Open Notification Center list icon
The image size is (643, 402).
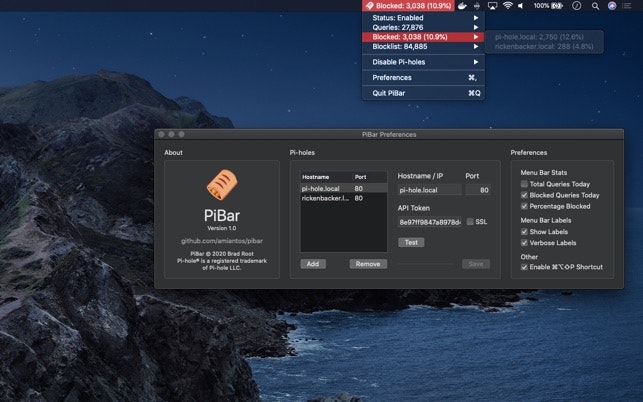pos(627,6)
